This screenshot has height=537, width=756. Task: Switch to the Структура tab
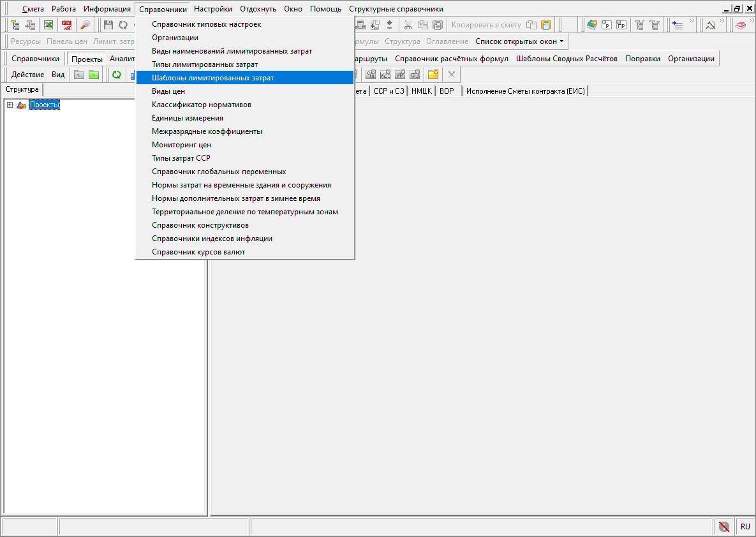coord(22,90)
